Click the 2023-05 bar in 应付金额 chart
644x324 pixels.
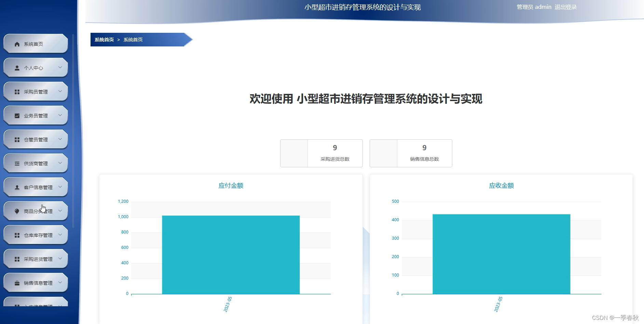(231, 254)
